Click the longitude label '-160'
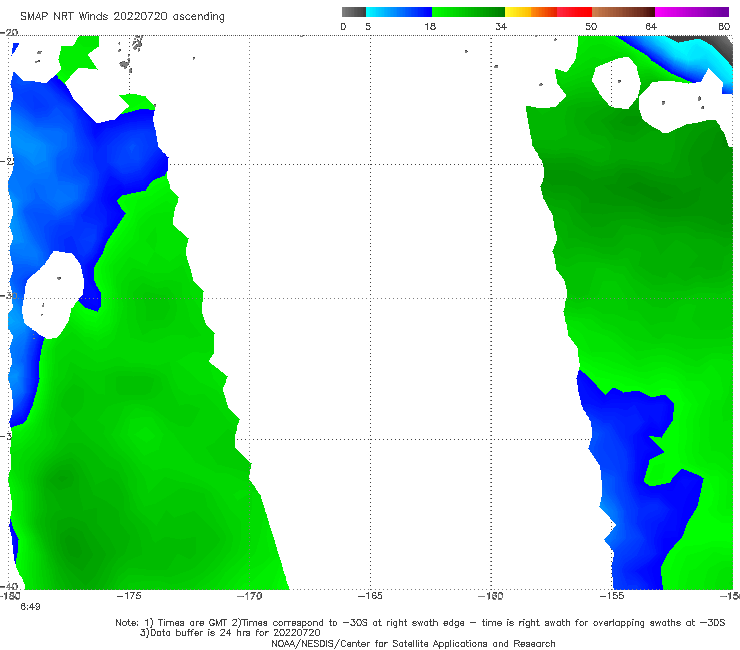This screenshot has width=740, height=650. pos(491,596)
